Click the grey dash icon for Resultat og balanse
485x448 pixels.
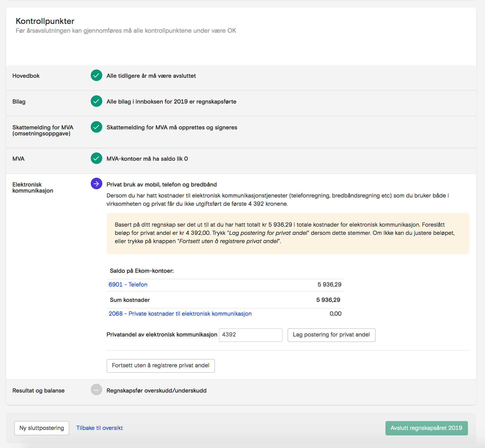[97, 390]
